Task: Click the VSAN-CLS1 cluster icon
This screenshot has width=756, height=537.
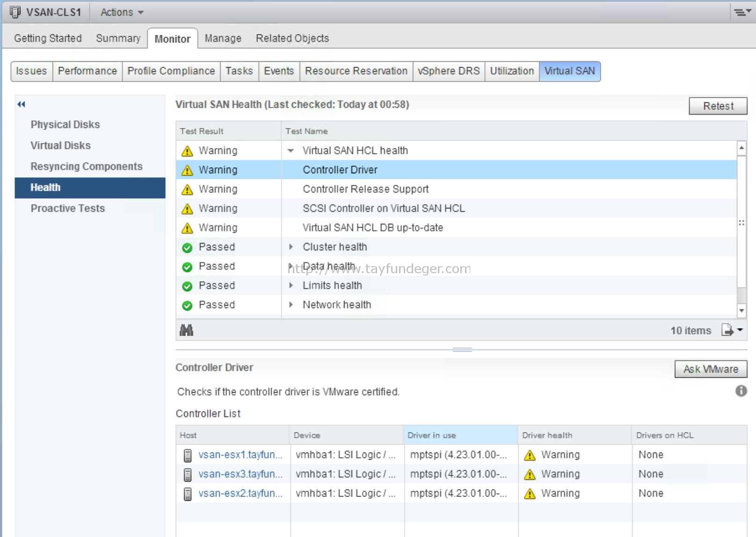Action: point(15,12)
